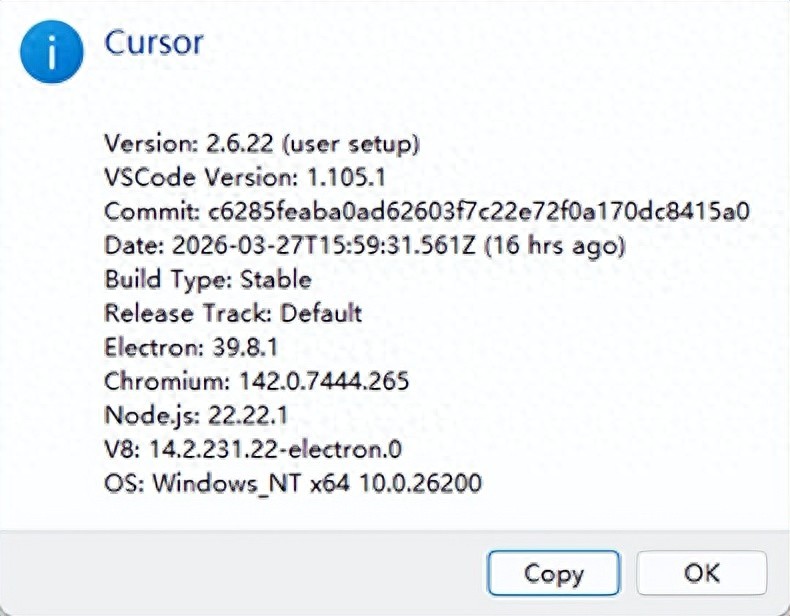Click the (user setup) text
This screenshot has width=790, height=616.
coord(351,145)
